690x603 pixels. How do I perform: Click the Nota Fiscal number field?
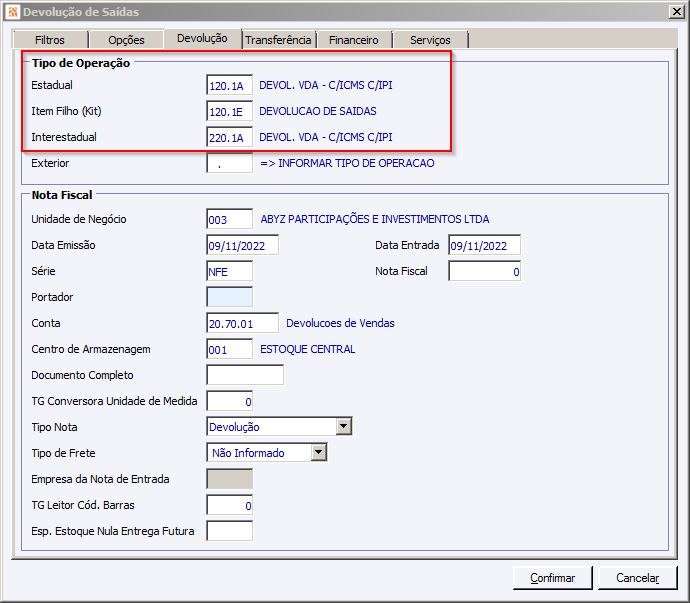[x=484, y=271]
